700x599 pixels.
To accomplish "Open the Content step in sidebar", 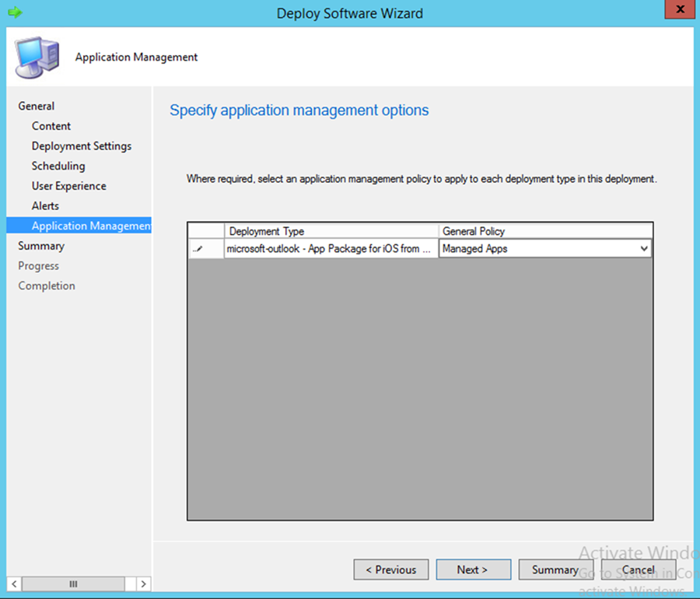I will pos(51,126).
